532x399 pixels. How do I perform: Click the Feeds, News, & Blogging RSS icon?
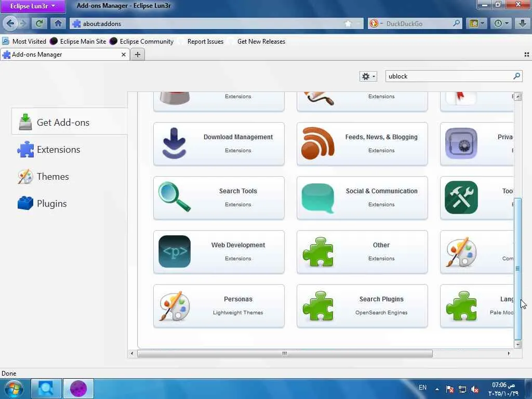click(x=318, y=143)
